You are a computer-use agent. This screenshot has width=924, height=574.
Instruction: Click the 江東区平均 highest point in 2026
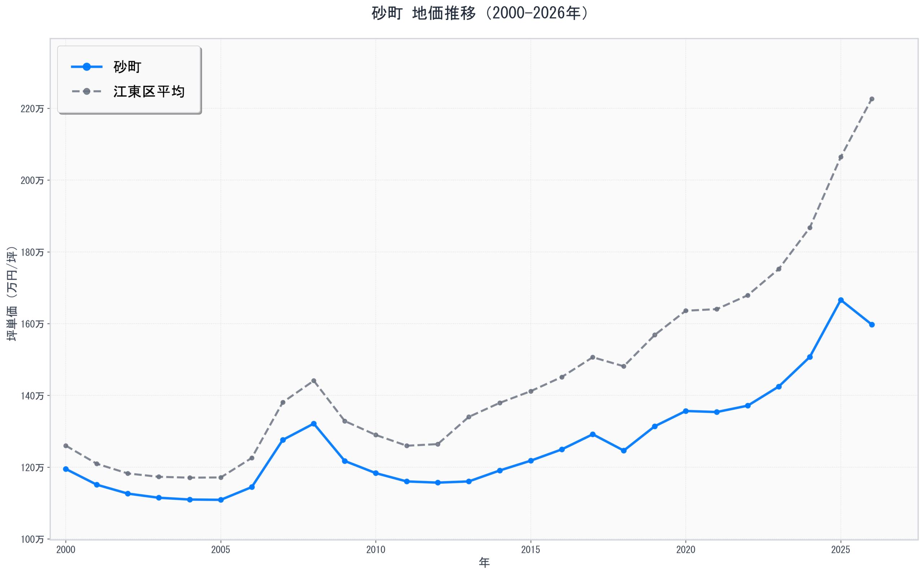point(872,99)
